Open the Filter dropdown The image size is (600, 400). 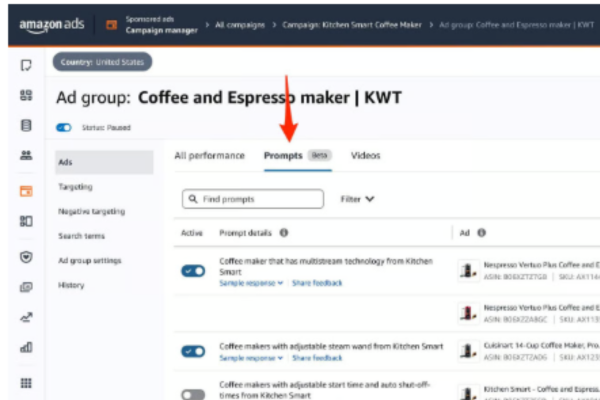[357, 199]
